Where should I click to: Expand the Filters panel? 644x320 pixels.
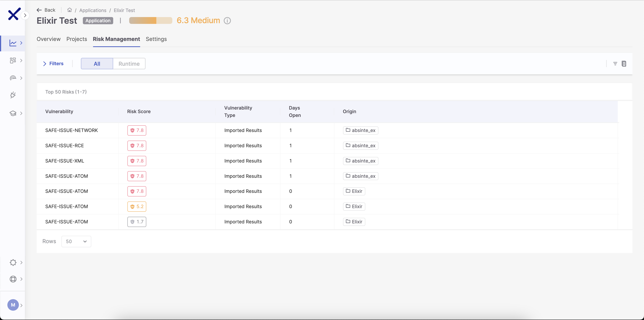pos(53,63)
